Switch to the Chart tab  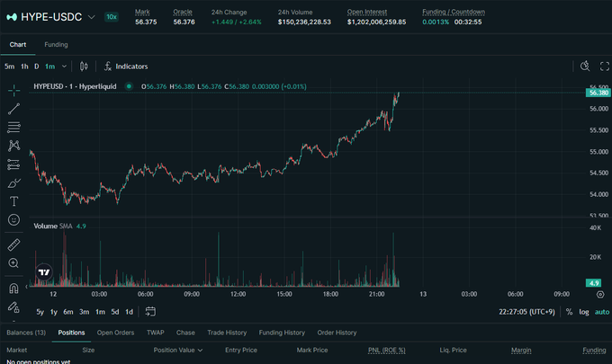[x=18, y=44]
